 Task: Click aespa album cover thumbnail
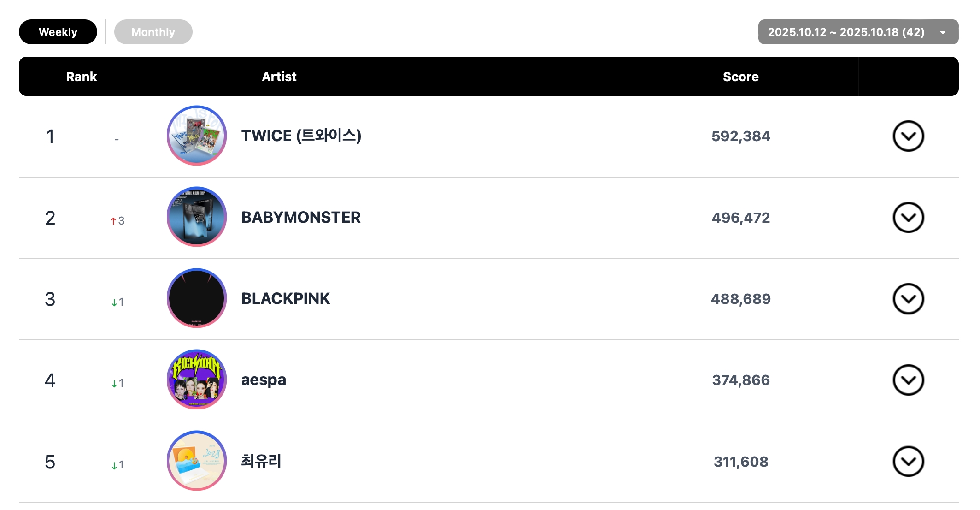(197, 380)
